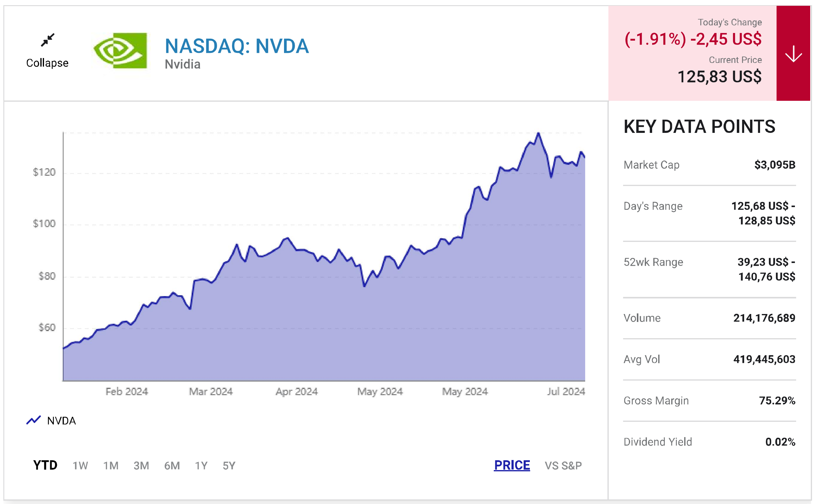Collapse the stock chart panel
Screen dimensions: 816x504
click(x=47, y=63)
